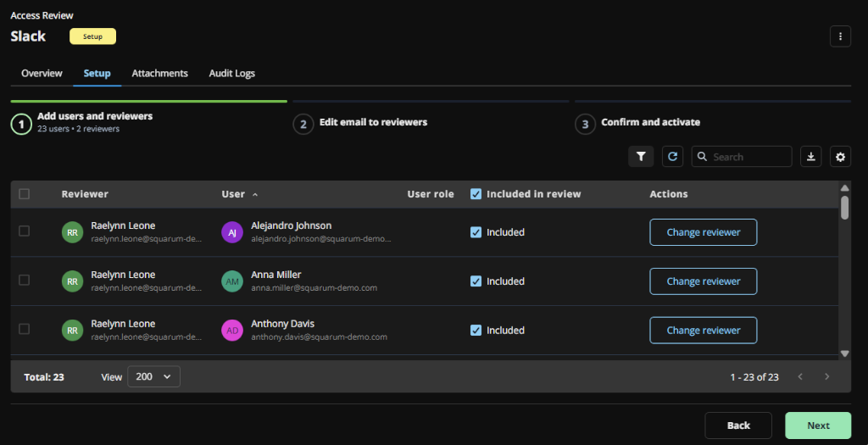Change reviewer for Alejandro Johnson
This screenshot has width=868, height=445.
[703, 232]
